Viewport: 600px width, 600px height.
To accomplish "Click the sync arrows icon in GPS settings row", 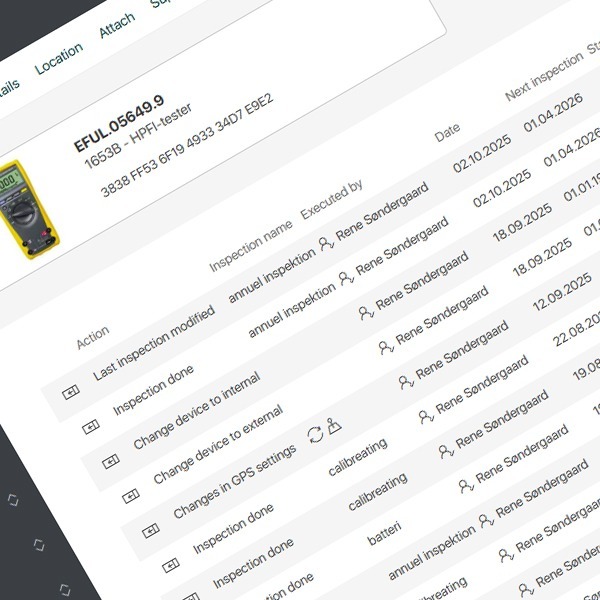I will point(315,433).
